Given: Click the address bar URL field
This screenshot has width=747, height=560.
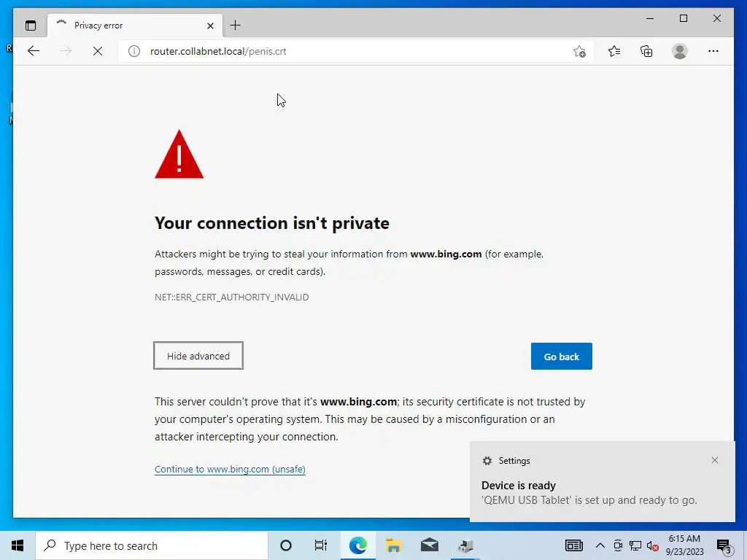Looking at the screenshot, I should [356, 51].
